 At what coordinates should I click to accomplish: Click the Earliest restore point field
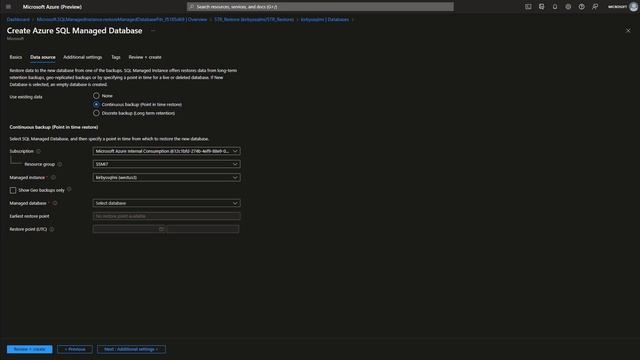point(167,216)
